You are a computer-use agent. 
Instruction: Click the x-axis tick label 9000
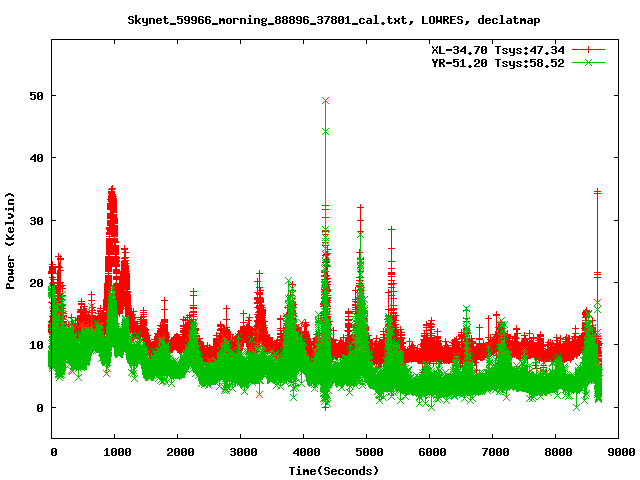(x=621, y=452)
